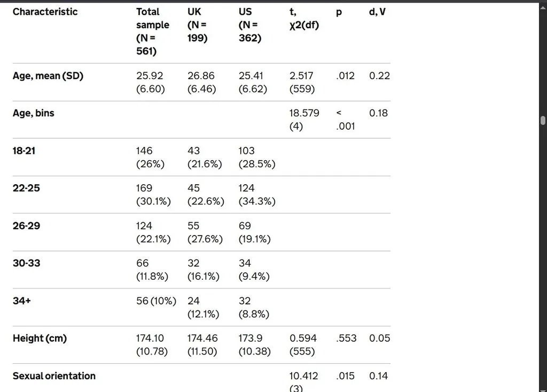This screenshot has height=392, width=547.
Task: Click the 18-21 age bin label
Action: pos(24,151)
